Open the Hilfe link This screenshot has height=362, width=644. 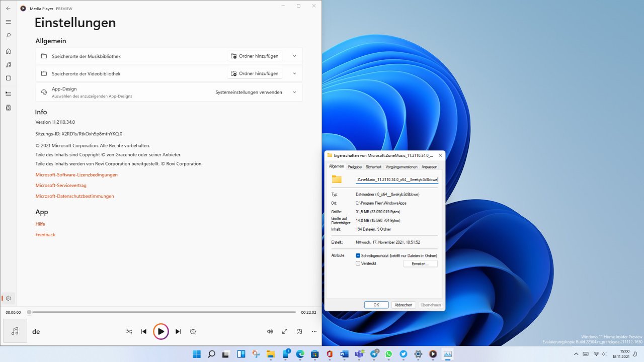click(40, 224)
